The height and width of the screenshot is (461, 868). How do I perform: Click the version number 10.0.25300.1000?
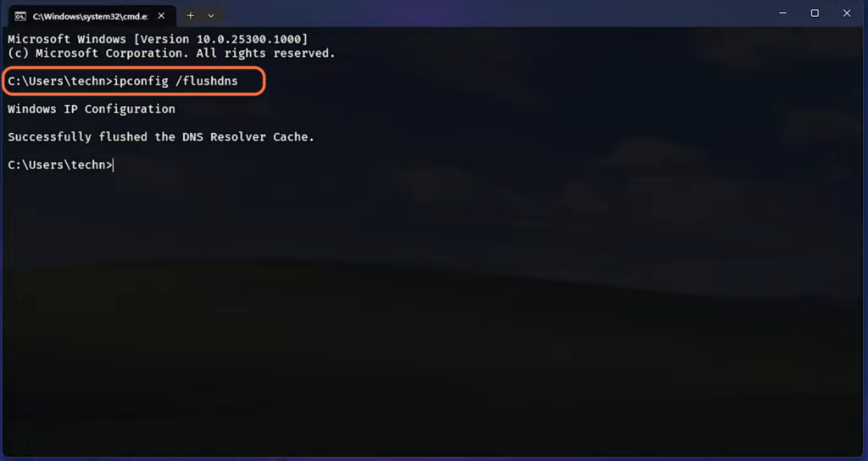pos(248,39)
